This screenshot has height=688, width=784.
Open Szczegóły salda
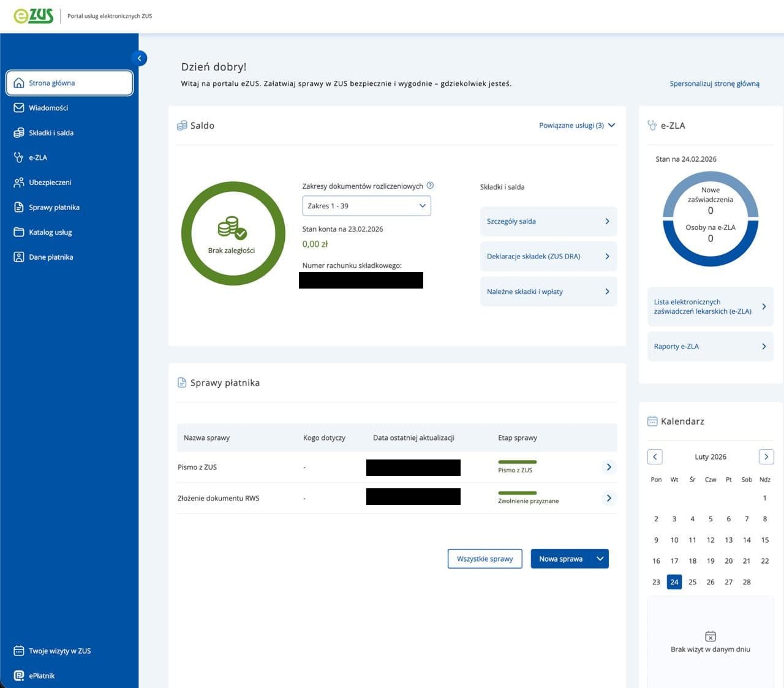(548, 221)
